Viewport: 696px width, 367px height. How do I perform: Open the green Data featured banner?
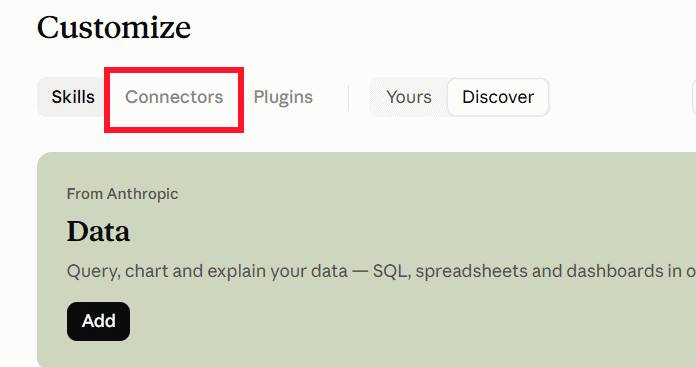pos(367,260)
